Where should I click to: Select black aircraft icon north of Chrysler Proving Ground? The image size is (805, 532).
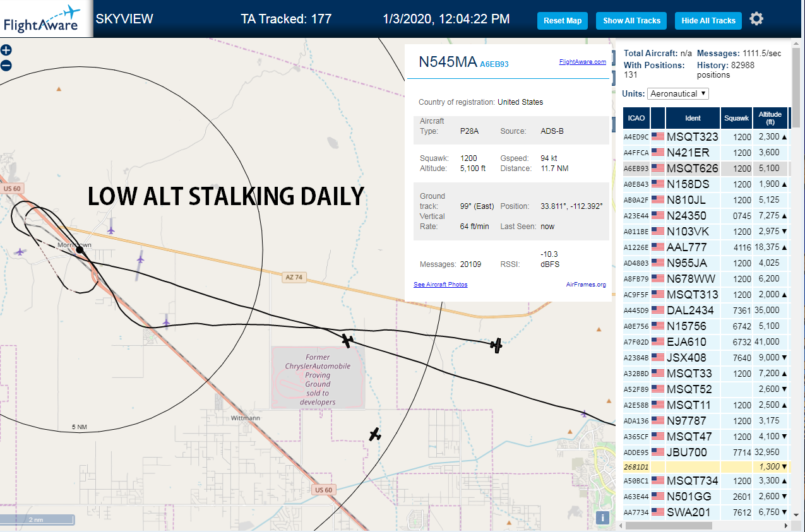(x=347, y=340)
